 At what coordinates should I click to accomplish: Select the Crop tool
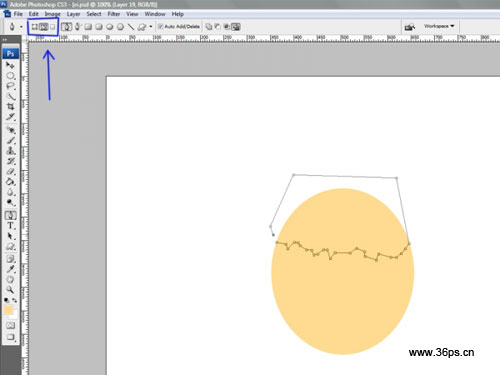(x=10, y=107)
